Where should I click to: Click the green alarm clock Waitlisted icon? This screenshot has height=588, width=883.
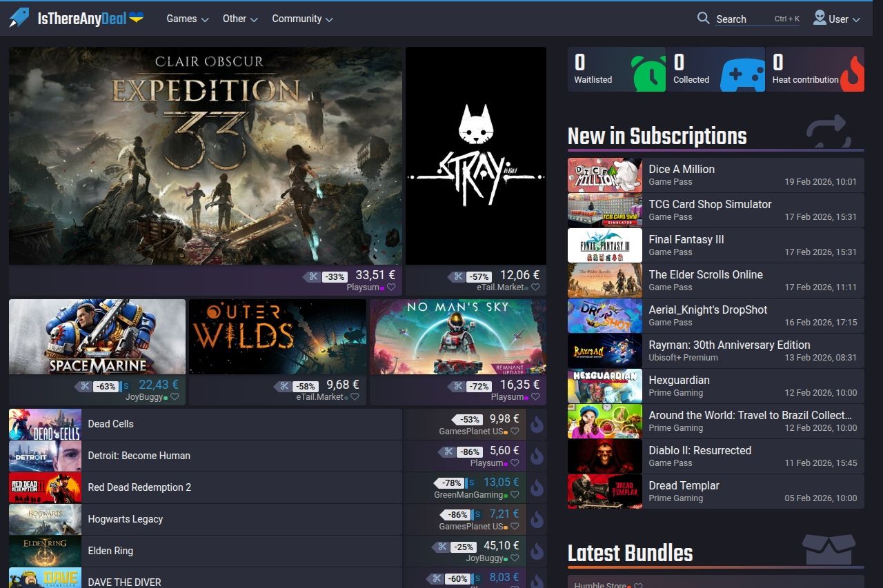tap(647, 73)
